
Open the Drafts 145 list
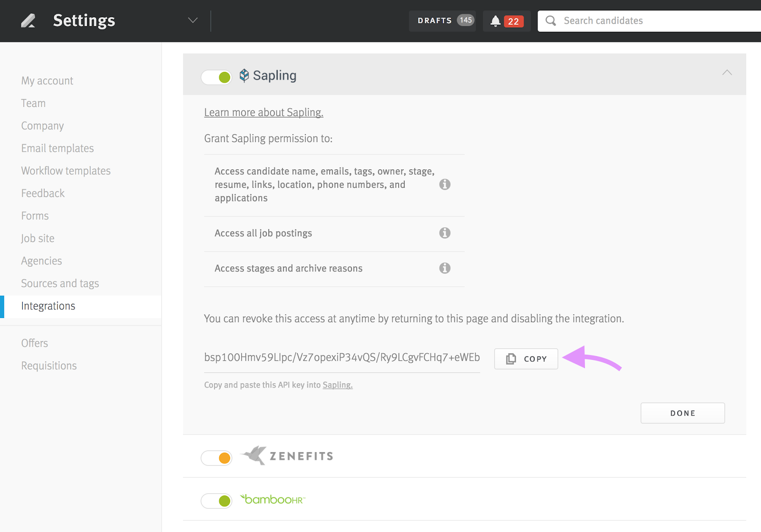(442, 21)
